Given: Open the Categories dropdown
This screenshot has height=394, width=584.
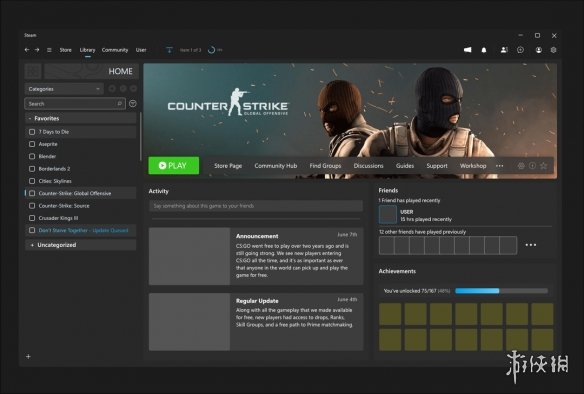Looking at the screenshot, I should (x=64, y=89).
